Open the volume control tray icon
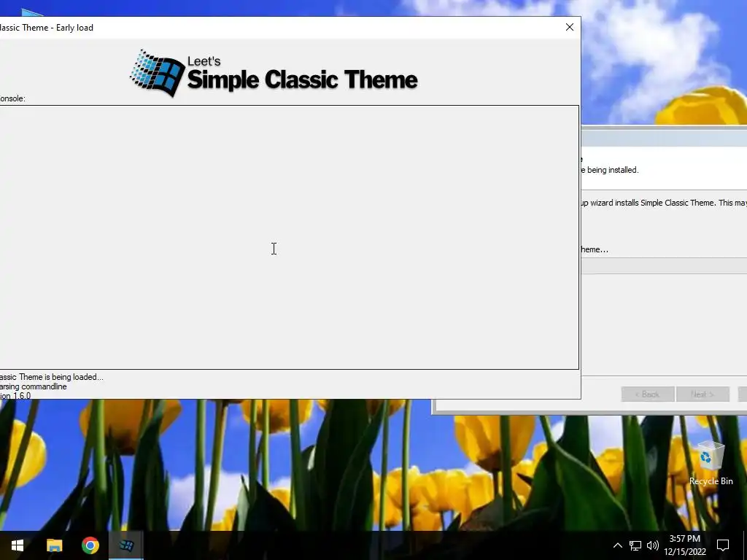747x560 pixels. click(x=653, y=545)
